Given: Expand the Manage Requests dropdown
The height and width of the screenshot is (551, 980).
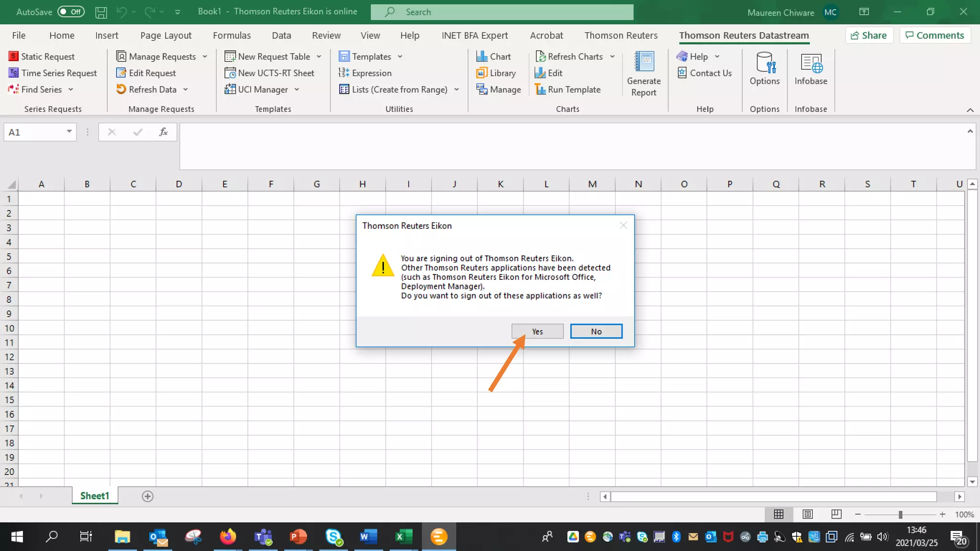Looking at the screenshot, I should click(205, 56).
